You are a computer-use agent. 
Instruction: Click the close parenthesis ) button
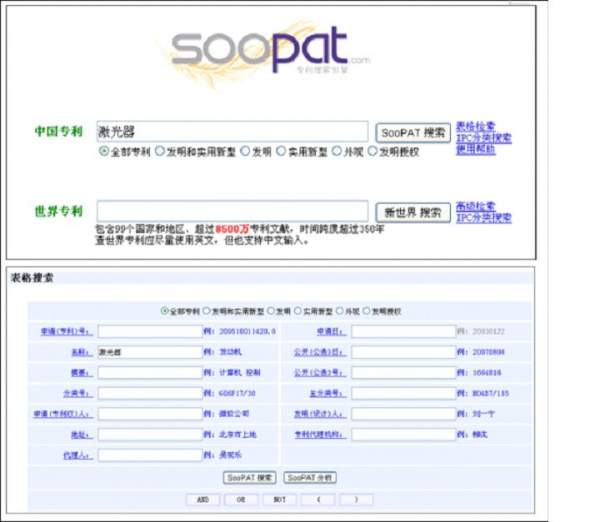click(x=356, y=499)
